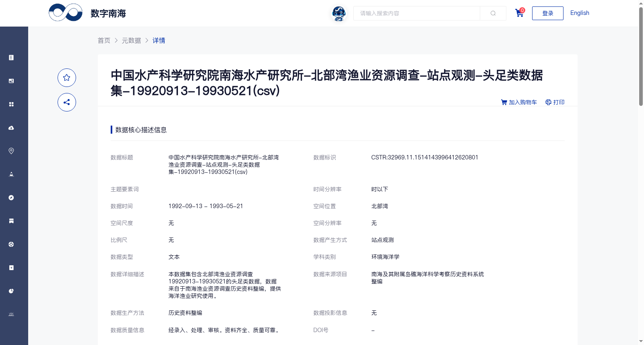Focus the 请输入搜索内容 search field
The width and height of the screenshot is (644, 345).
click(417, 13)
